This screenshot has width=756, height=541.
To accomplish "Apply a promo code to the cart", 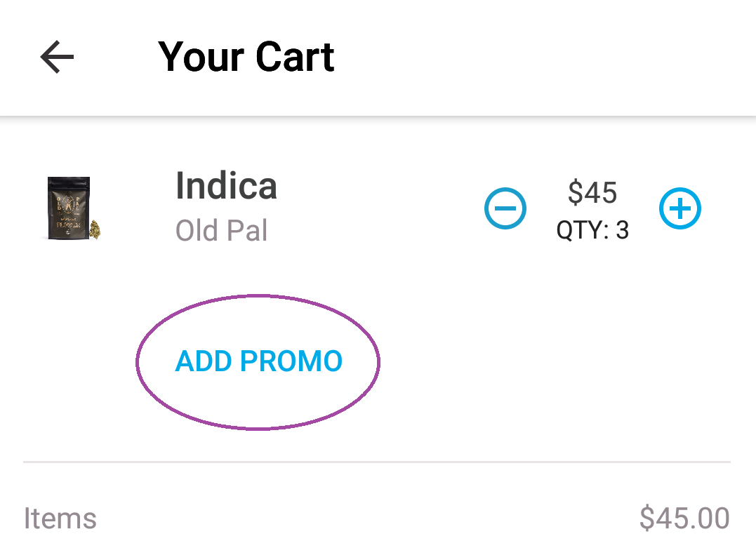I will pos(258,361).
